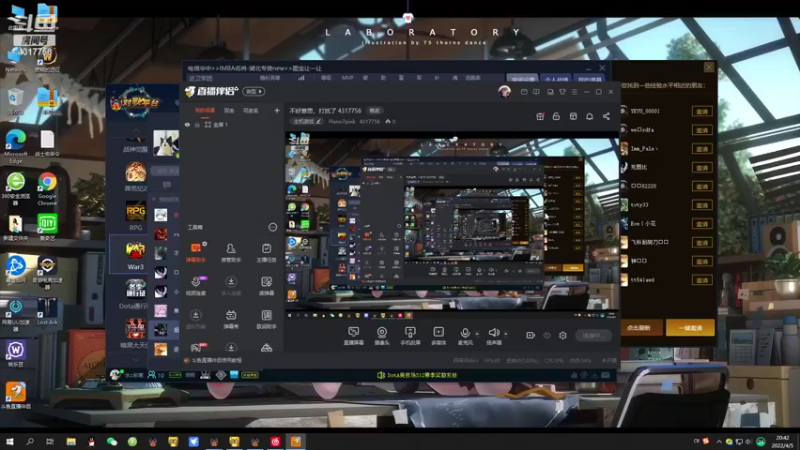800x450 pixels.
Task: Open the 主播任务 streamer tasks tool
Action: tap(266, 252)
